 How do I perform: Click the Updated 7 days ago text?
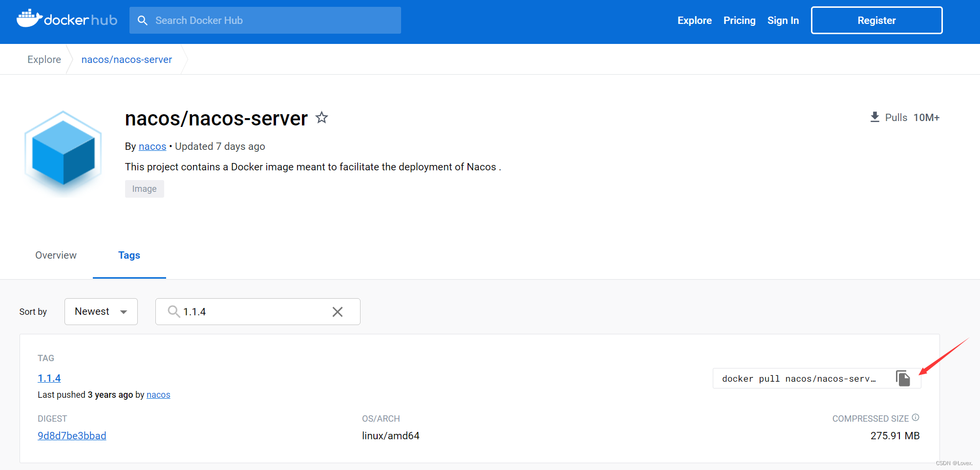coord(220,146)
